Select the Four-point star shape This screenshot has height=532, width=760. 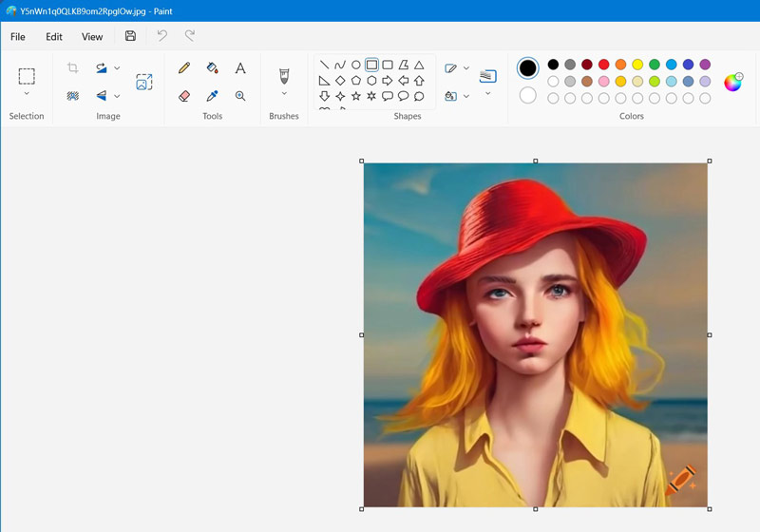[x=340, y=96]
